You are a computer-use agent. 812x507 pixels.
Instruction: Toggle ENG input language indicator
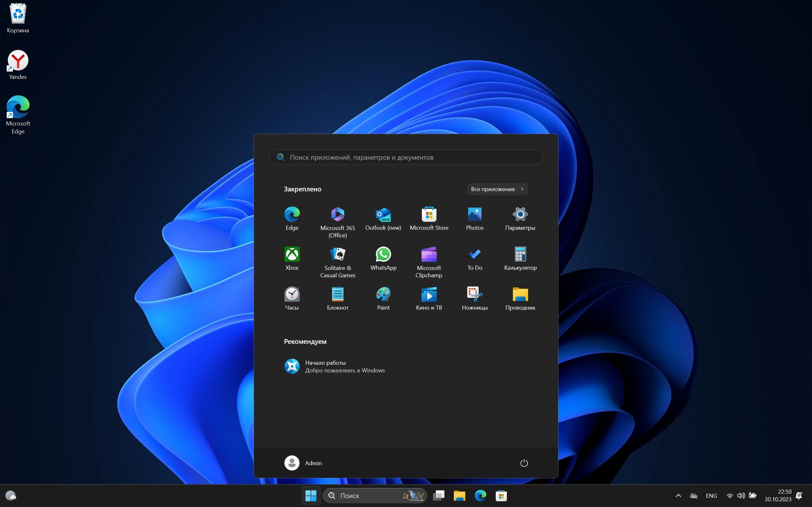tap(711, 496)
